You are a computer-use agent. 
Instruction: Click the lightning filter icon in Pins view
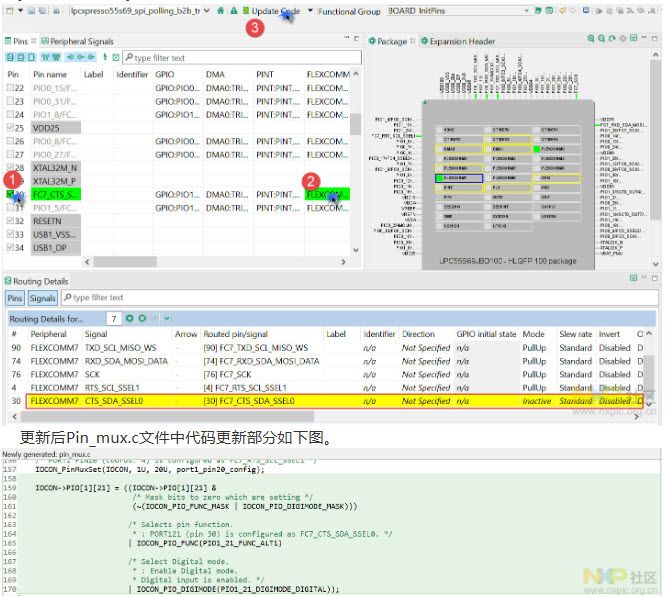tap(105, 57)
